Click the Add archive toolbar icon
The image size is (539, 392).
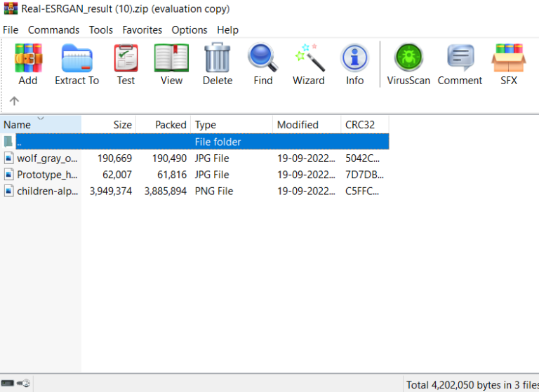[x=28, y=63]
